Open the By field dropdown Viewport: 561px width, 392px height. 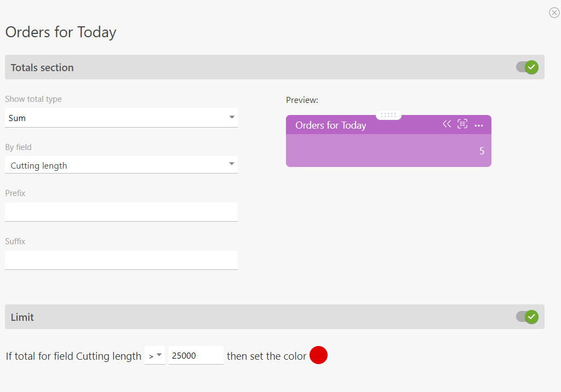[121, 165]
